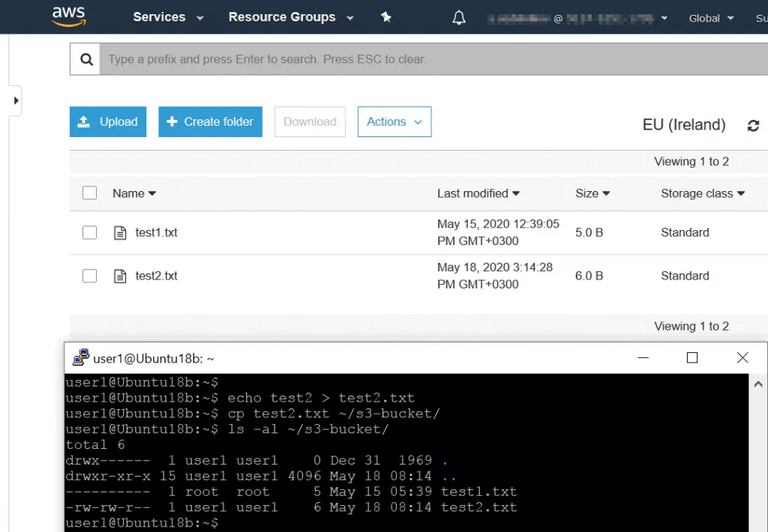Click the terminal scrollbar up arrow
768x532 pixels.
(758, 384)
